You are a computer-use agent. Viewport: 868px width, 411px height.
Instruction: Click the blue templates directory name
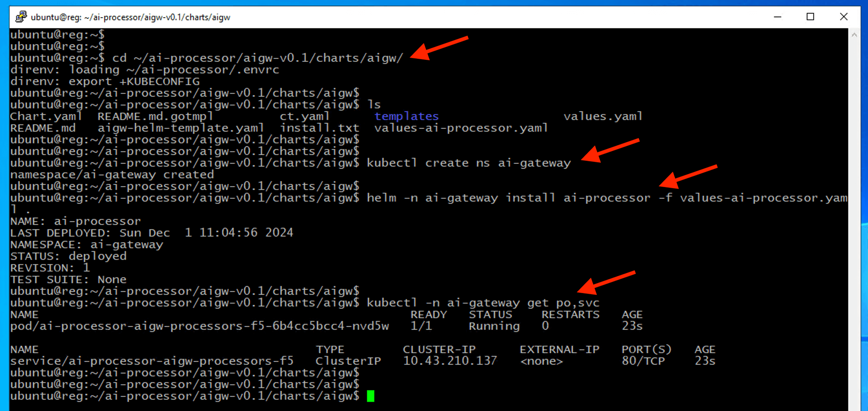pos(406,116)
